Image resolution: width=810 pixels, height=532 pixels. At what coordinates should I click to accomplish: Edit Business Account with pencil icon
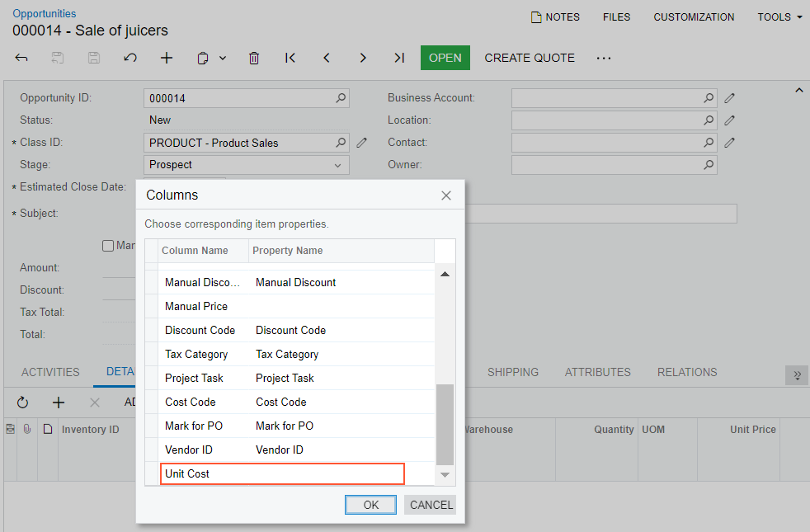pyautogui.click(x=729, y=98)
